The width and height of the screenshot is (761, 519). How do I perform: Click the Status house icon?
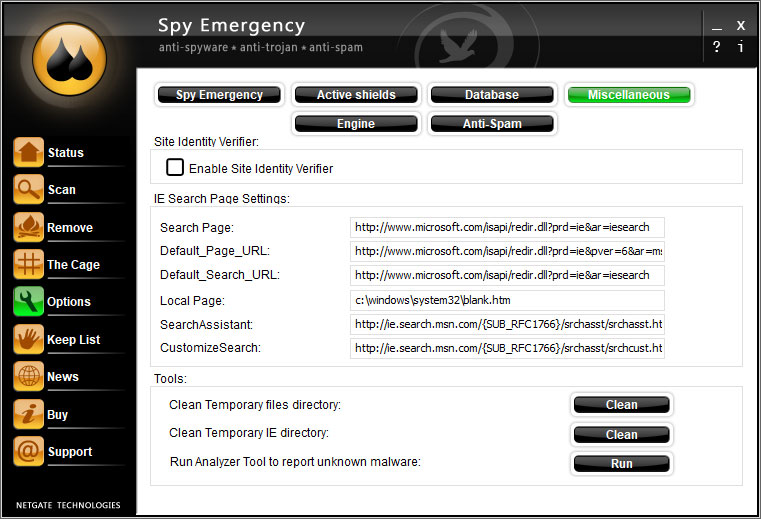[28, 152]
